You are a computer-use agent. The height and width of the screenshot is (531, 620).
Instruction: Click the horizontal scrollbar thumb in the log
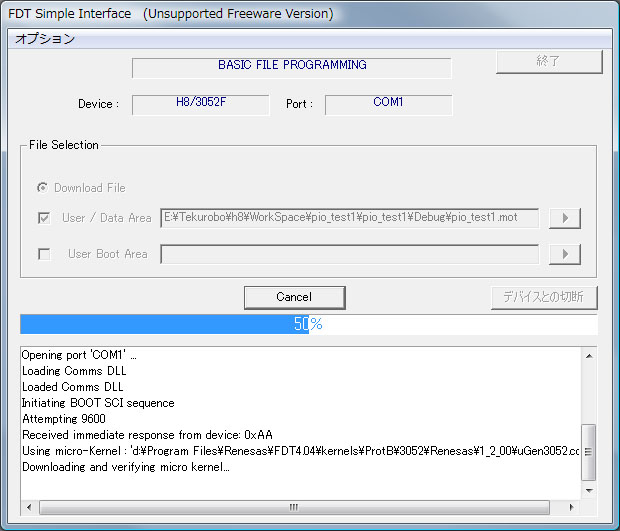point(292,507)
